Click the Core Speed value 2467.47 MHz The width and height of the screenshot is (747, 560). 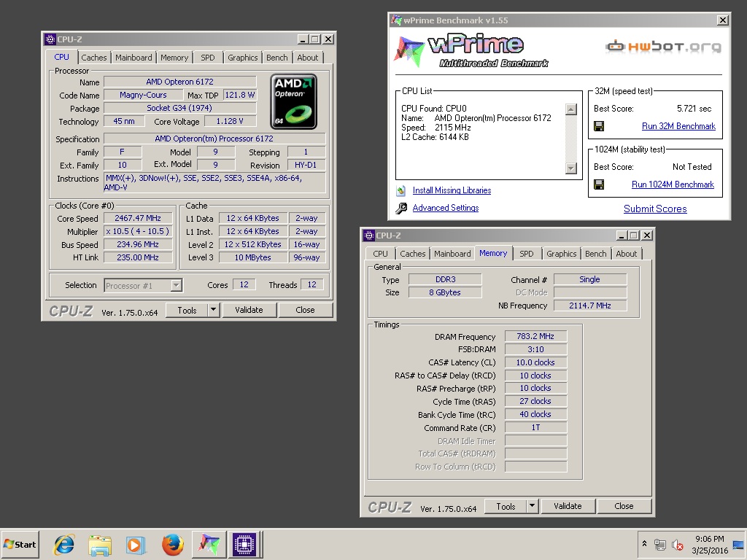[138, 218]
